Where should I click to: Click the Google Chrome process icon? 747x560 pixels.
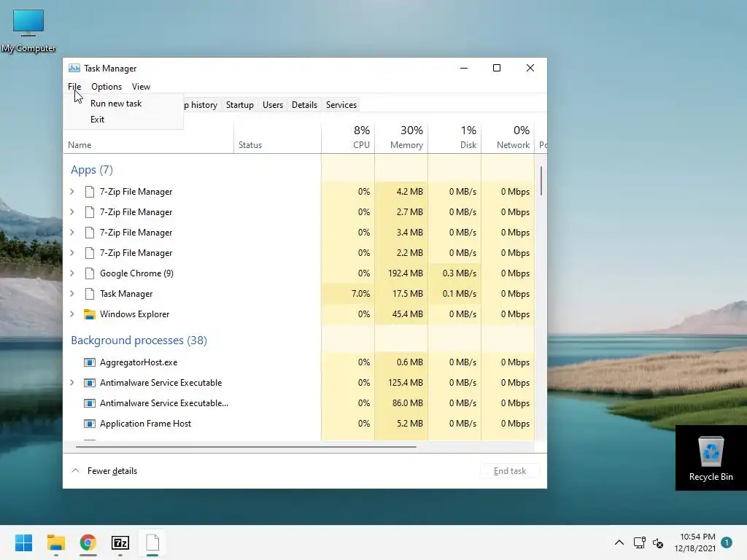click(x=89, y=273)
